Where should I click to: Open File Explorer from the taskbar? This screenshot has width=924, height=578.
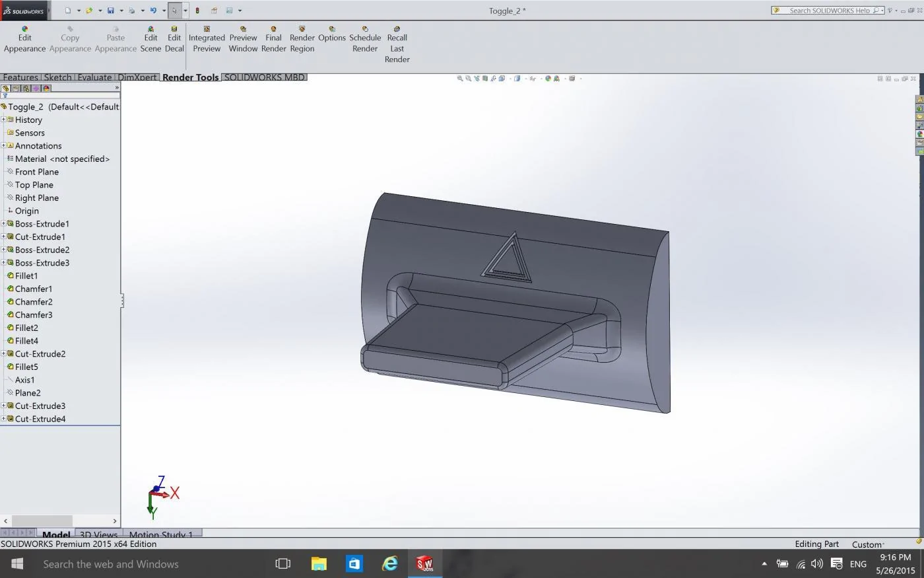tap(319, 563)
